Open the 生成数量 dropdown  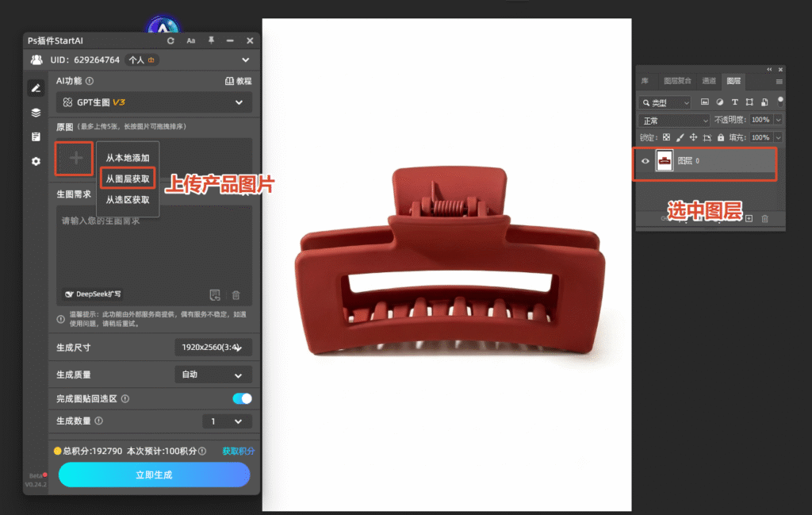(x=227, y=421)
